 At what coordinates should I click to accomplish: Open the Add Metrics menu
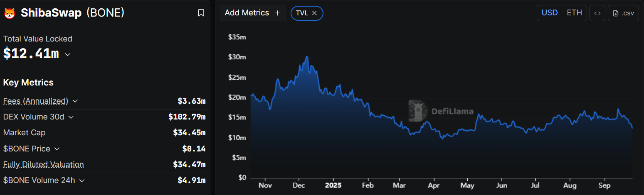[247, 13]
